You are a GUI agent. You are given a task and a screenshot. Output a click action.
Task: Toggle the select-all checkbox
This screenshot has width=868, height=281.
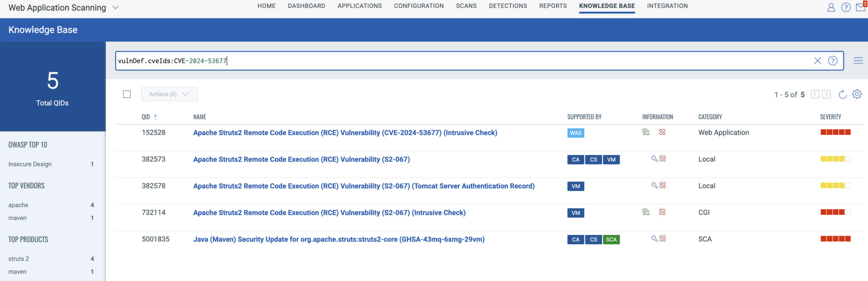pyautogui.click(x=127, y=94)
